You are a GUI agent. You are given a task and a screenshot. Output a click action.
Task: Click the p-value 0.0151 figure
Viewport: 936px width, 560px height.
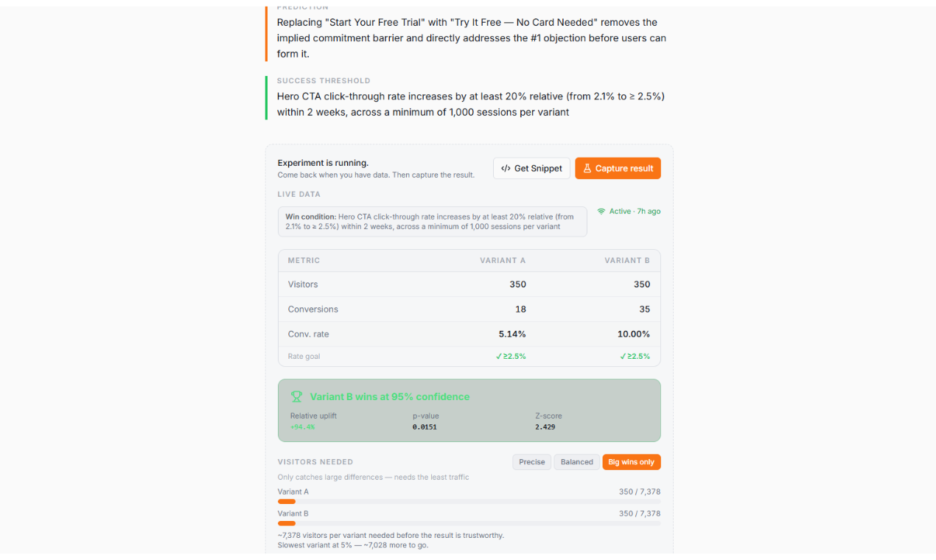click(x=425, y=427)
